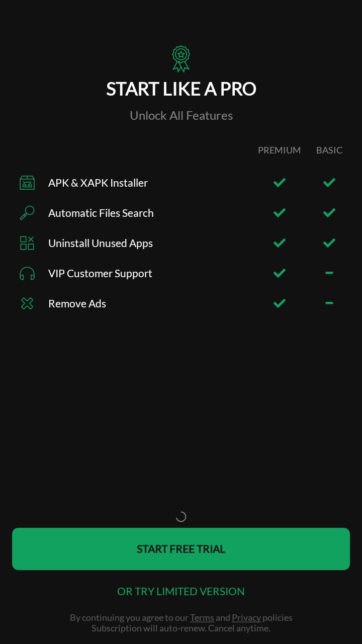Open the Privacy policy link
Image resolution: width=362 pixels, height=644 pixels.
point(246,617)
